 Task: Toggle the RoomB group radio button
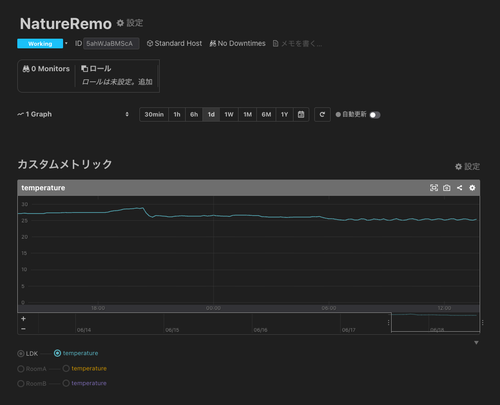pyautogui.click(x=21, y=384)
